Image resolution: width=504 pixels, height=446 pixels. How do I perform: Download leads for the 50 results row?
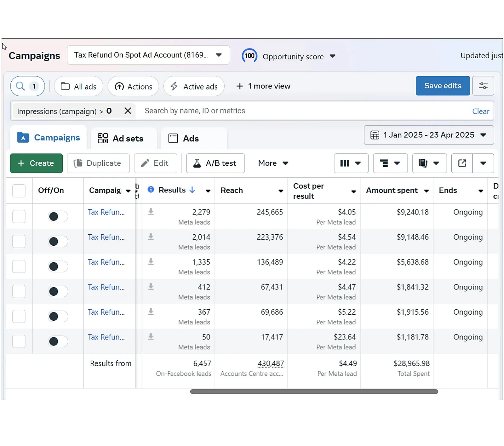tap(151, 336)
